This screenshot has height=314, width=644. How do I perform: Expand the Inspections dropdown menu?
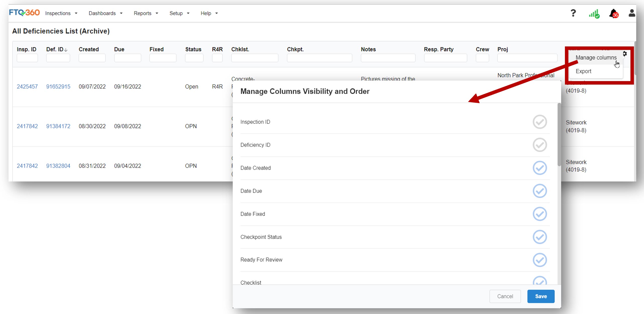tap(61, 13)
